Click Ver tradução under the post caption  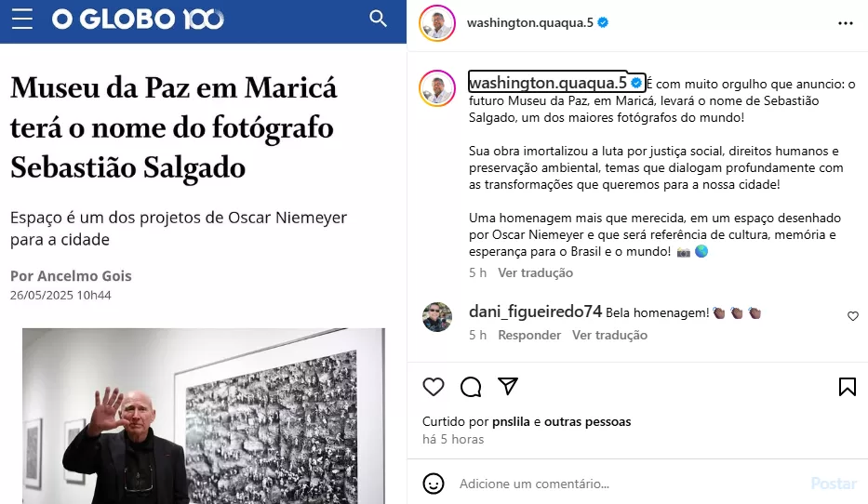535,272
